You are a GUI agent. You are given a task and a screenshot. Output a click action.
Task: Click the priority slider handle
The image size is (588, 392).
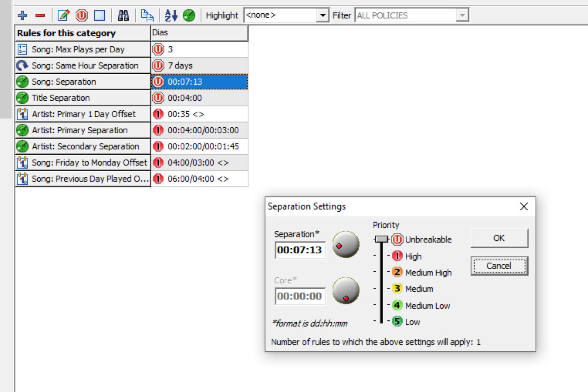pos(381,239)
